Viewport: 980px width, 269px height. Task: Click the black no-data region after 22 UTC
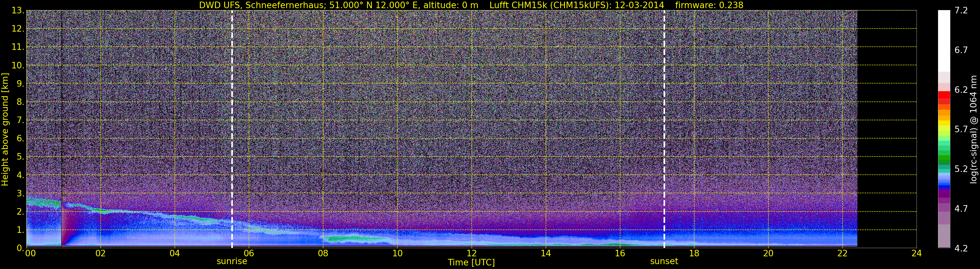pyautogui.click(x=887, y=129)
